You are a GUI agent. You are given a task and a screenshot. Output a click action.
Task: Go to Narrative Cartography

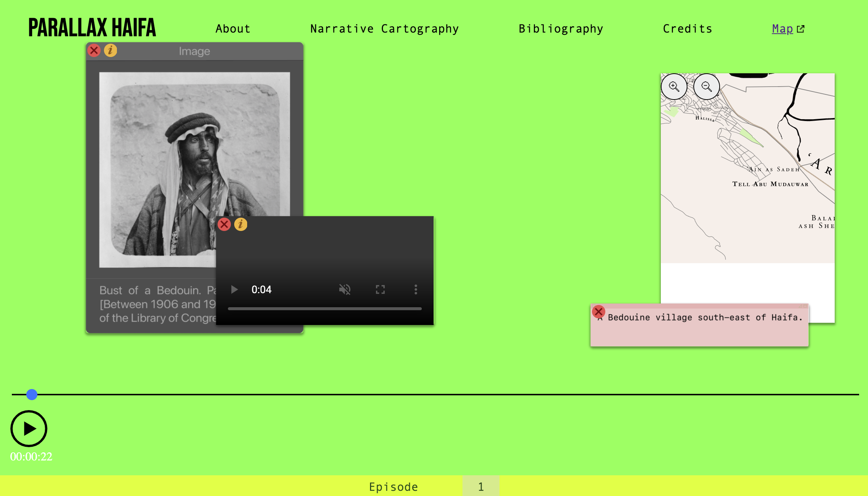[x=384, y=29]
